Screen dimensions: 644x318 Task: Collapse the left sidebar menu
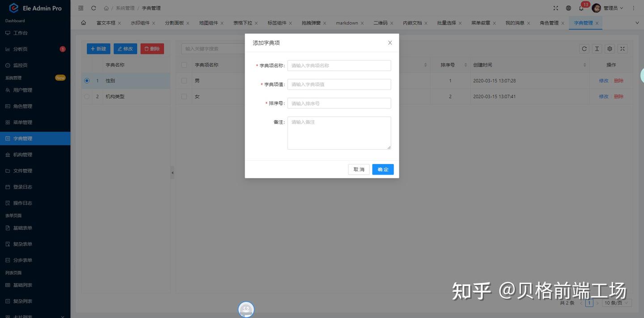click(80, 8)
